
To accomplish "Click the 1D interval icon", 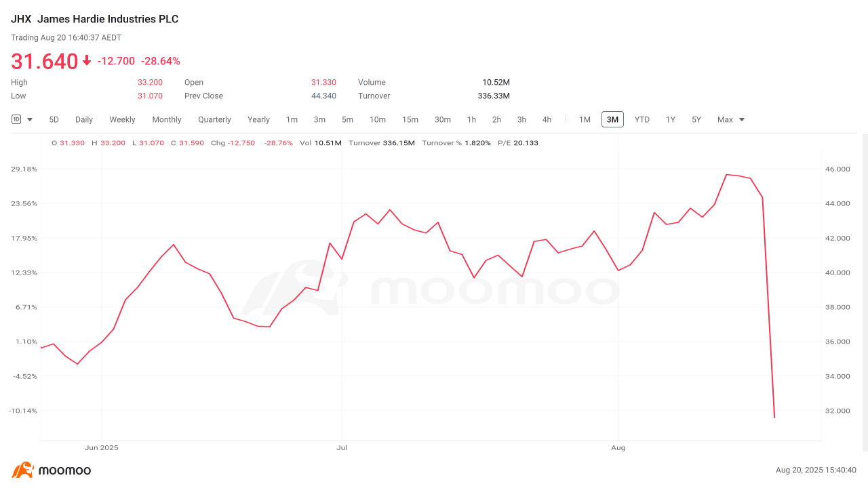I will [16, 119].
